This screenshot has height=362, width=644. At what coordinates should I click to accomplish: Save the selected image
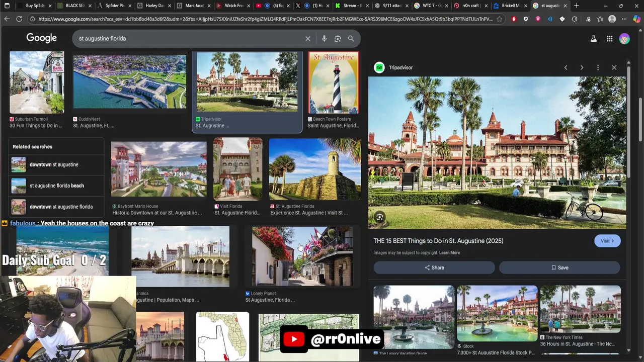[559, 268]
